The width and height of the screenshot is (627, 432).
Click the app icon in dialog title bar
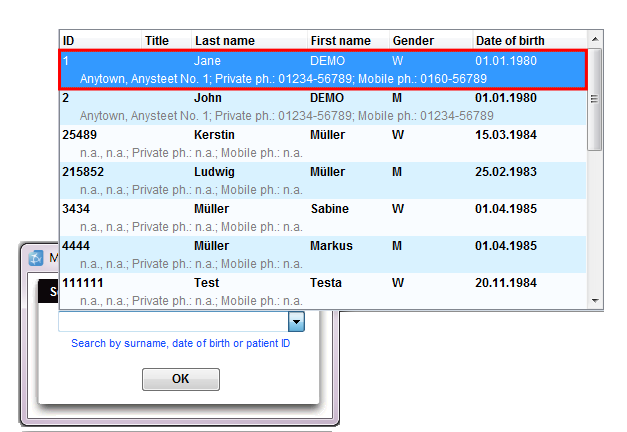(36, 258)
